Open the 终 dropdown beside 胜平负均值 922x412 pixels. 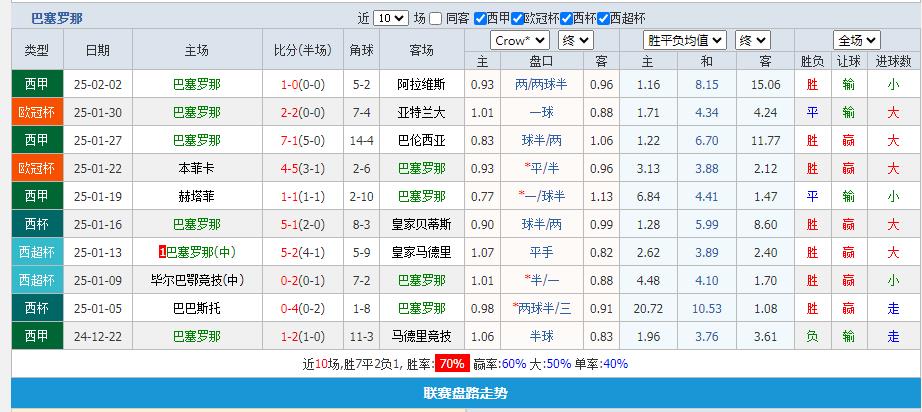(x=752, y=40)
